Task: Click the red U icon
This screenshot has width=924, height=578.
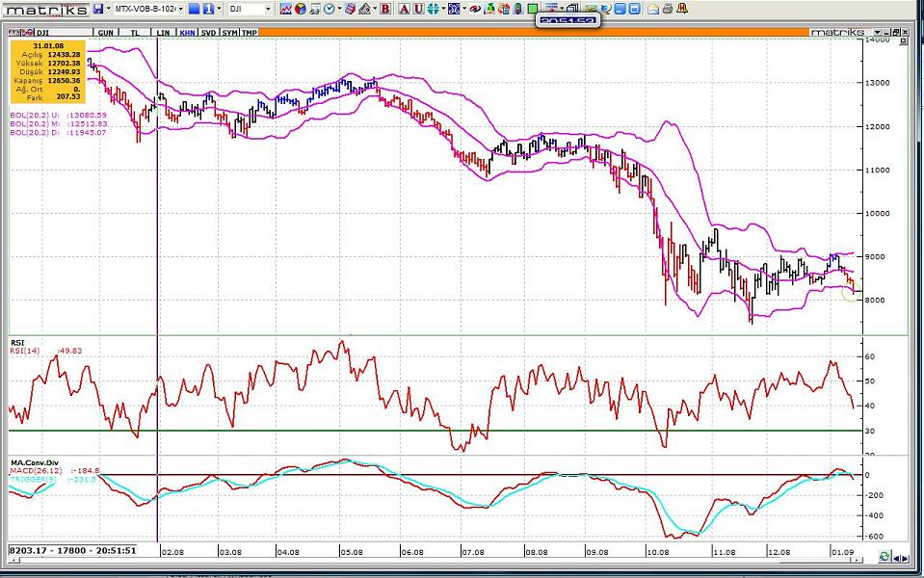Action: pos(418,9)
